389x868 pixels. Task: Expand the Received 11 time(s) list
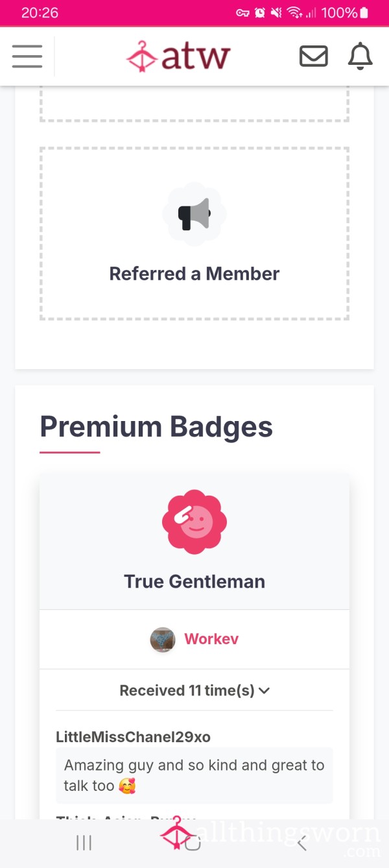[194, 690]
